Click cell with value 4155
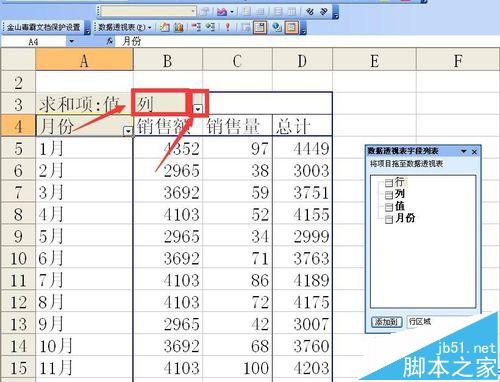Screen dimensions: 500x382 [x=302, y=214]
